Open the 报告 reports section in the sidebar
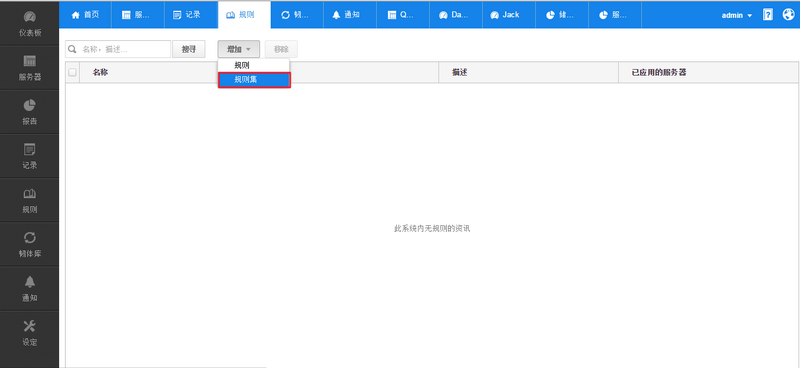This screenshot has width=800, height=368. [x=30, y=112]
